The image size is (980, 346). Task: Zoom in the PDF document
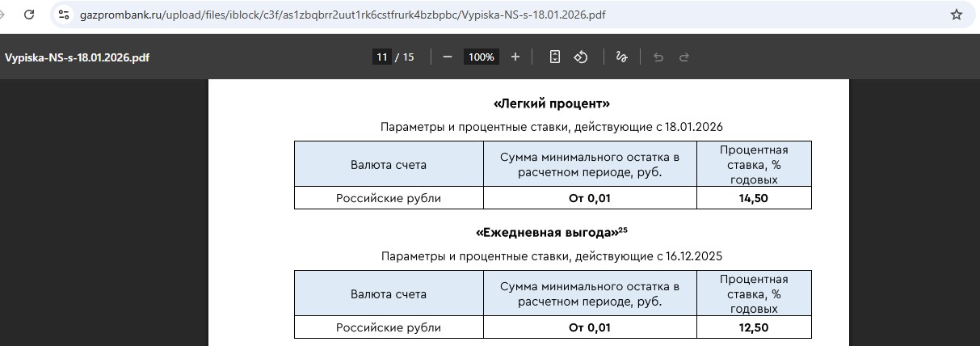[x=515, y=57]
